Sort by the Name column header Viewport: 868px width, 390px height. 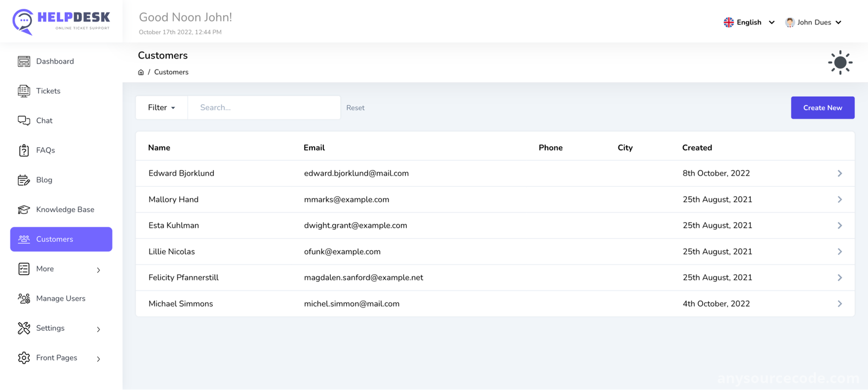click(159, 148)
